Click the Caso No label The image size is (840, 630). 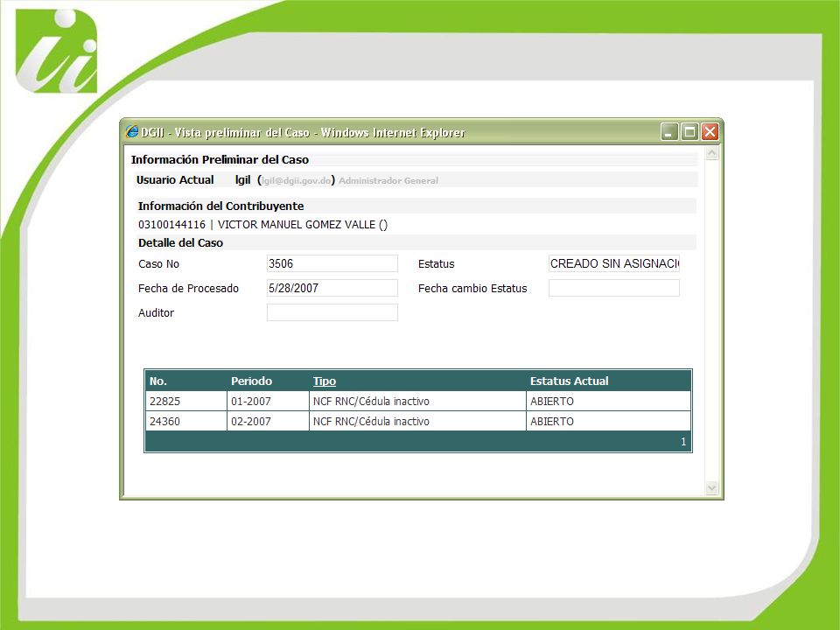click(x=158, y=264)
